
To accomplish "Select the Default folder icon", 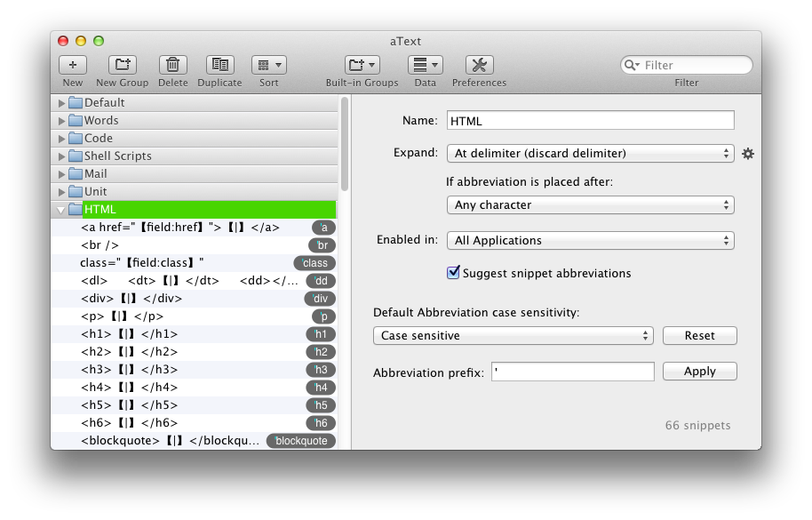I will pyautogui.click(x=76, y=102).
